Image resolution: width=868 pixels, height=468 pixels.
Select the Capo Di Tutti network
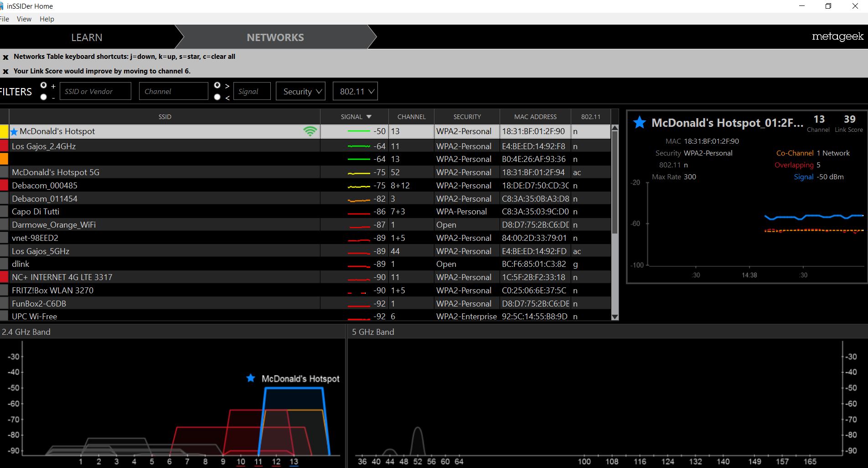(x=305, y=212)
